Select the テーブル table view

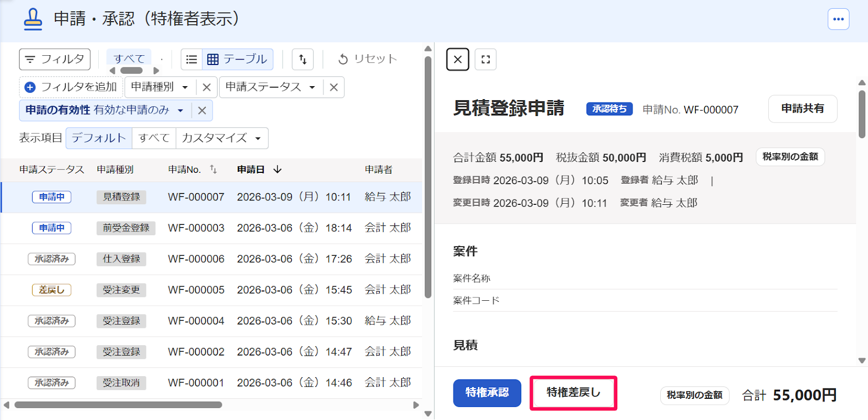pyautogui.click(x=238, y=59)
